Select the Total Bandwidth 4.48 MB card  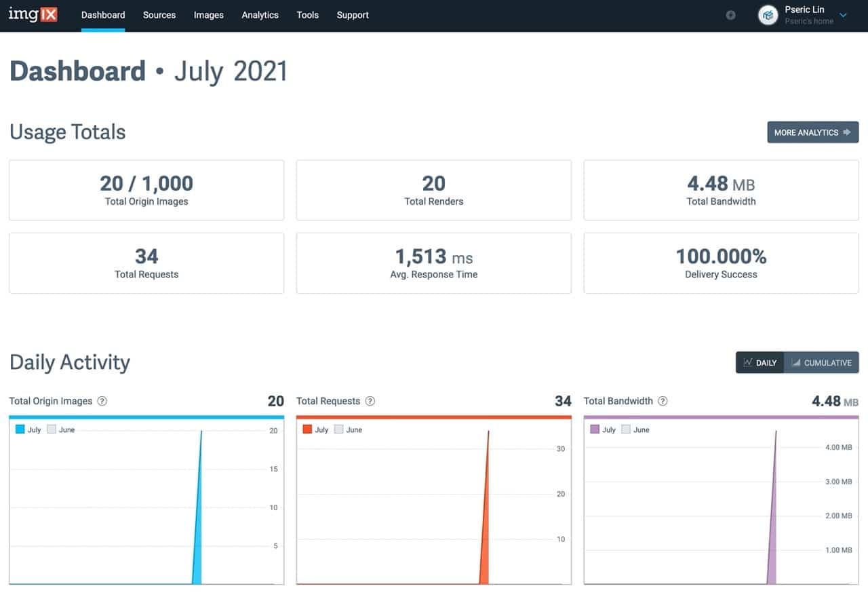point(722,190)
